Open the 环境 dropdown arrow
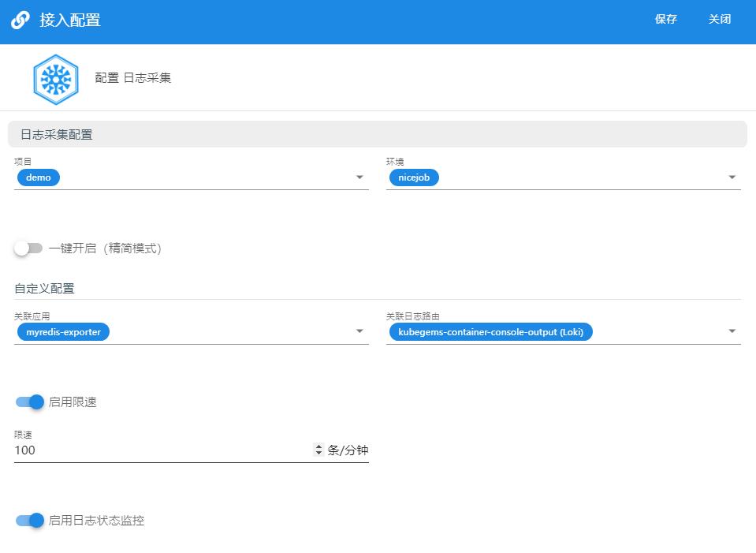The width and height of the screenshot is (756, 553). pyautogui.click(x=732, y=177)
